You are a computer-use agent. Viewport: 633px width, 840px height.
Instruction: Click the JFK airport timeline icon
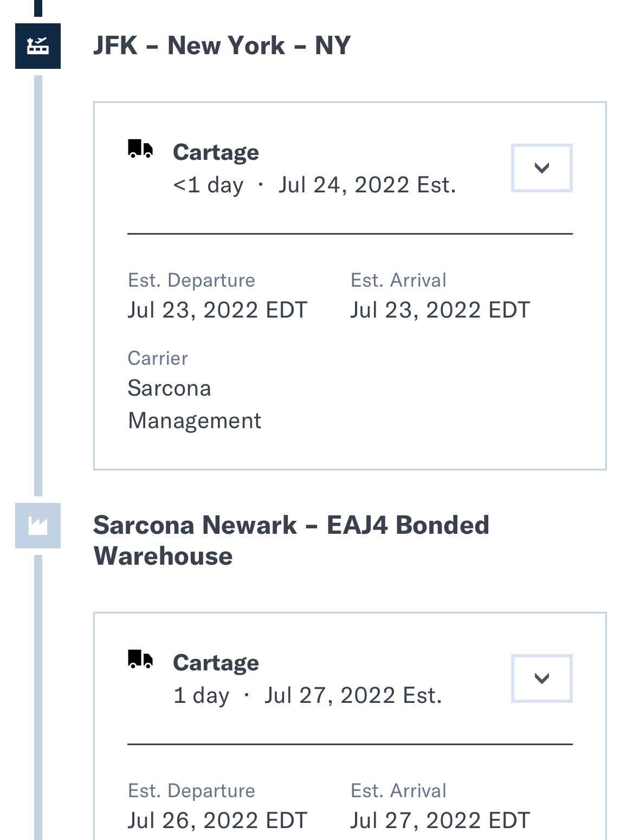tap(38, 46)
